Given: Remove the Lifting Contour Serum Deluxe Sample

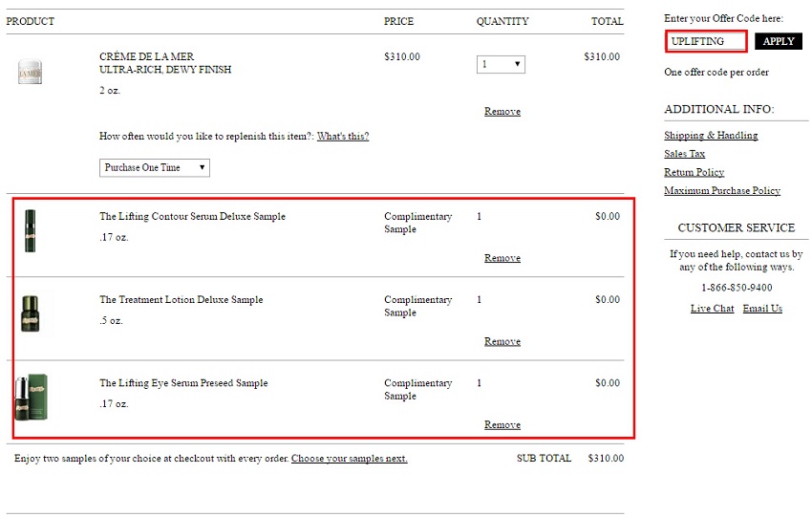Looking at the screenshot, I should click(502, 258).
